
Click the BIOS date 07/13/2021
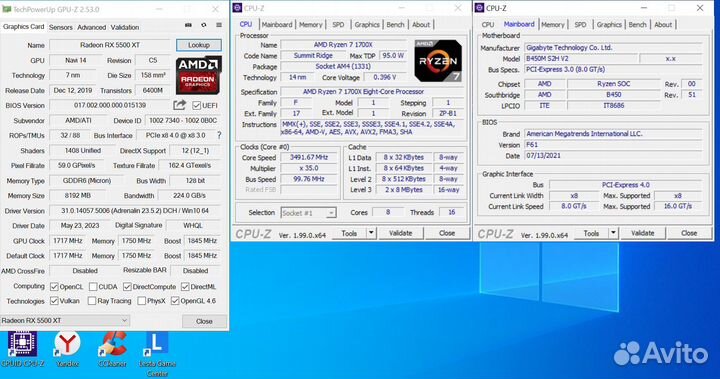(613, 155)
